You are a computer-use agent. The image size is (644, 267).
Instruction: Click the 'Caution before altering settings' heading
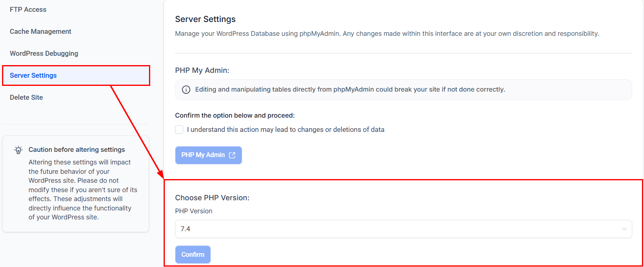(77, 149)
